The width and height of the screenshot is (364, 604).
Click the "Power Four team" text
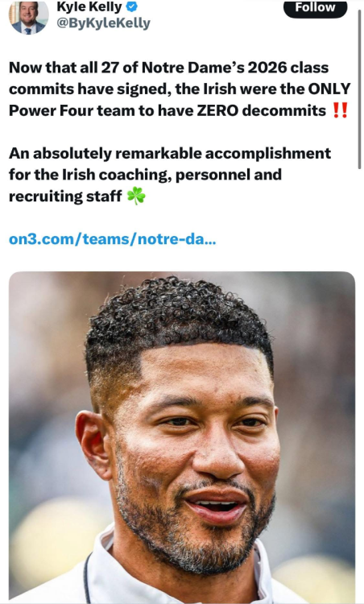click(72, 110)
